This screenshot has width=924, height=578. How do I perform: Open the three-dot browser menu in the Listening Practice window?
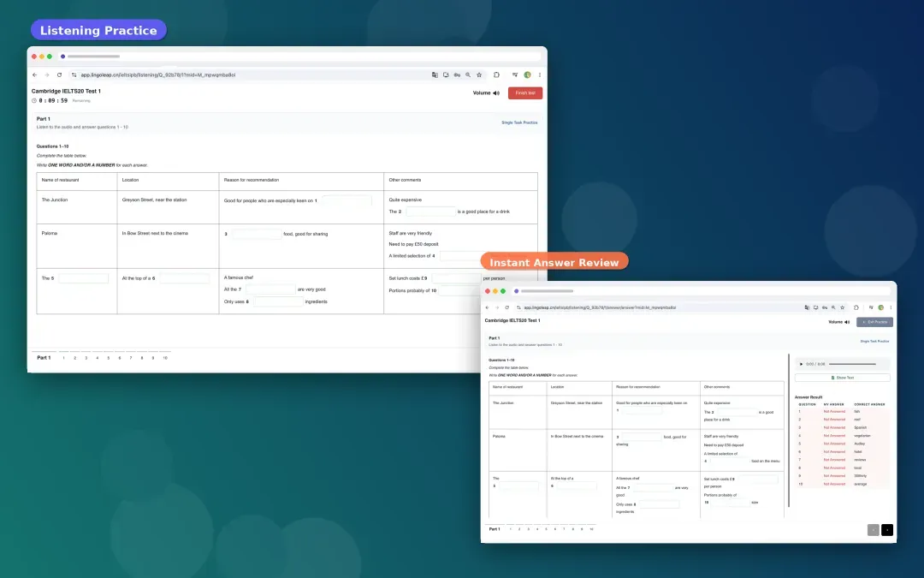(539, 74)
